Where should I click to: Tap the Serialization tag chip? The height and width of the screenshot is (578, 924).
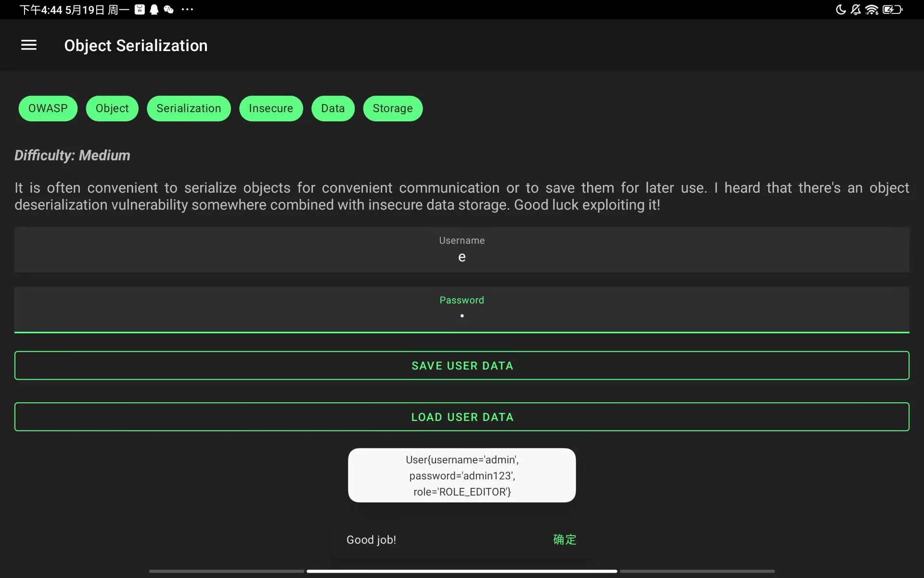point(189,108)
